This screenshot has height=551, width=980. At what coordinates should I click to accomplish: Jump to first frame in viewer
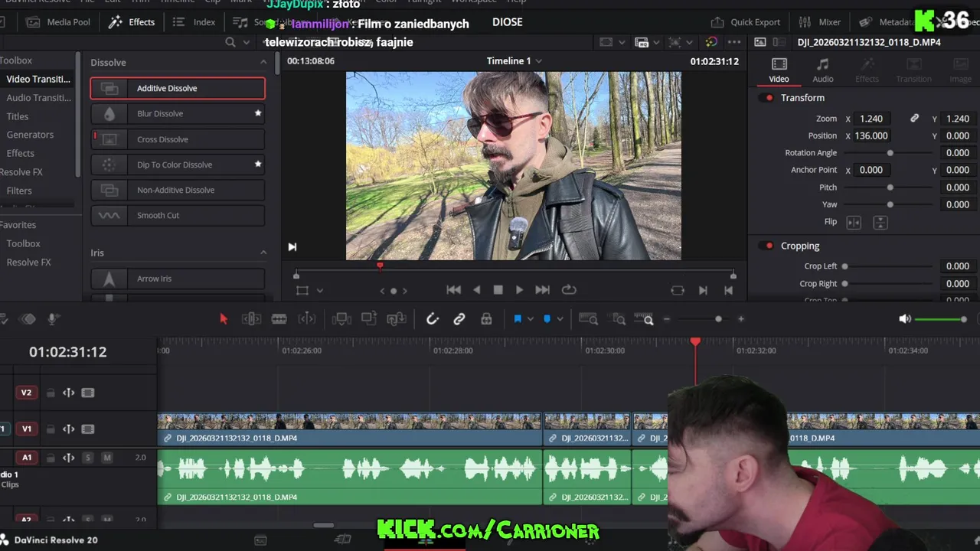click(x=454, y=290)
